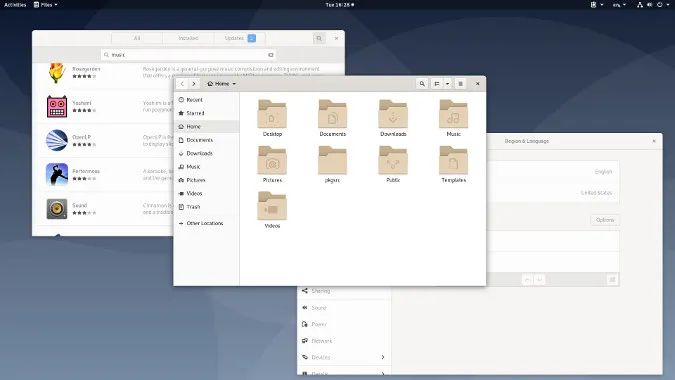Click the Files window search icon

pos(422,84)
